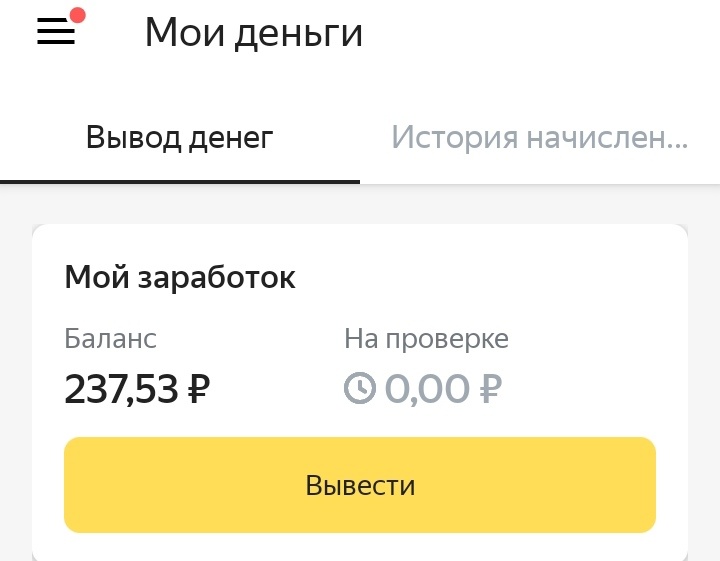The height and width of the screenshot is (561, 720).
Task: Click gray background above the earnings card
Action: (360, 204)
